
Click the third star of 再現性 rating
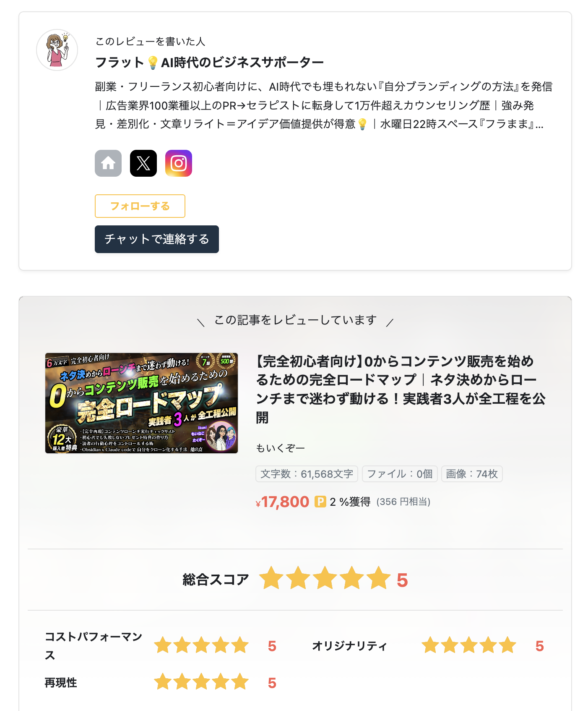tap(201, 682)
